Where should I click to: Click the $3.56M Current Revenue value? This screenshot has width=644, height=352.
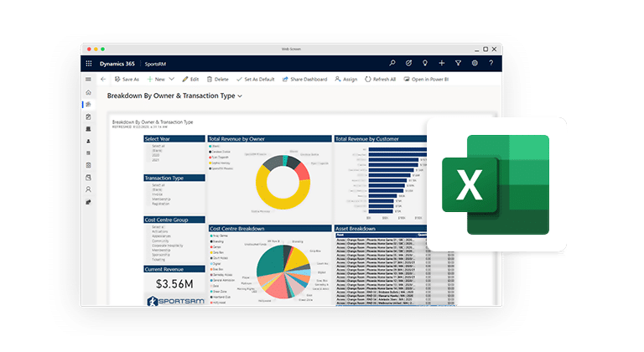[174, 284]
